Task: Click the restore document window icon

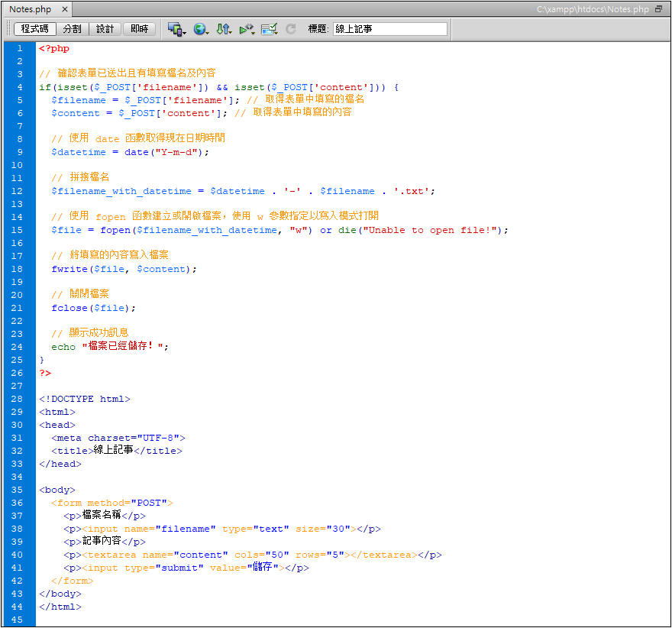Action: pos(658,9)
